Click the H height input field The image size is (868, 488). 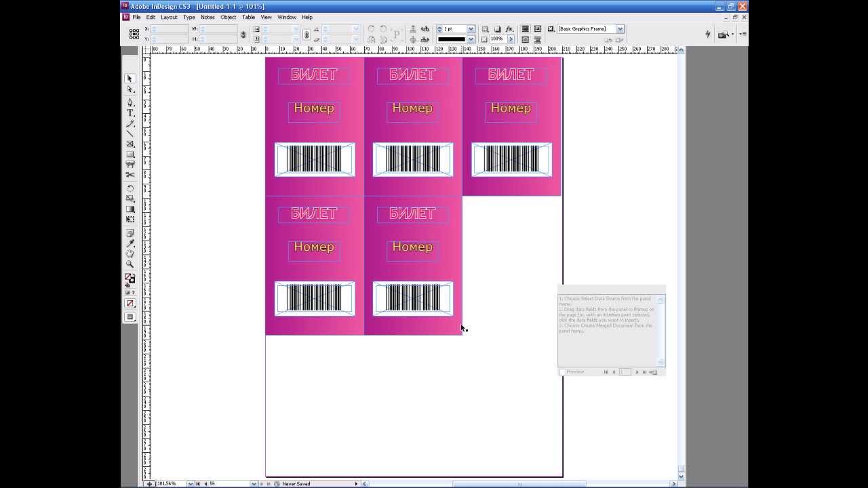pos(218,39)
